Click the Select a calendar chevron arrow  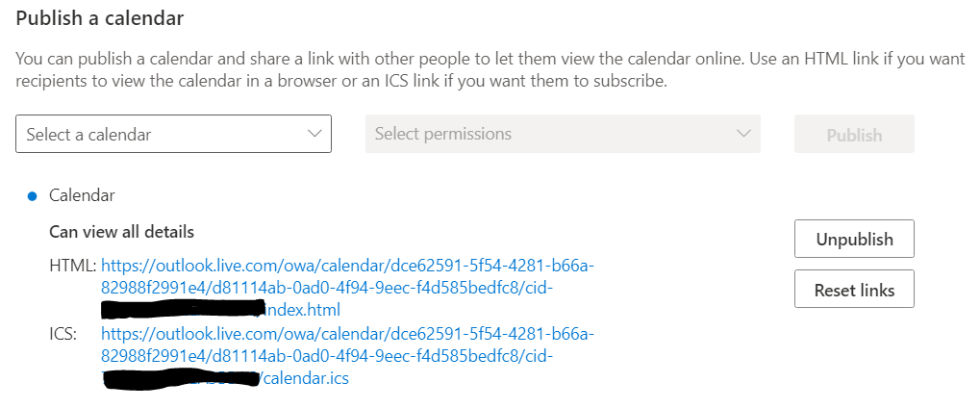(314, 134)
